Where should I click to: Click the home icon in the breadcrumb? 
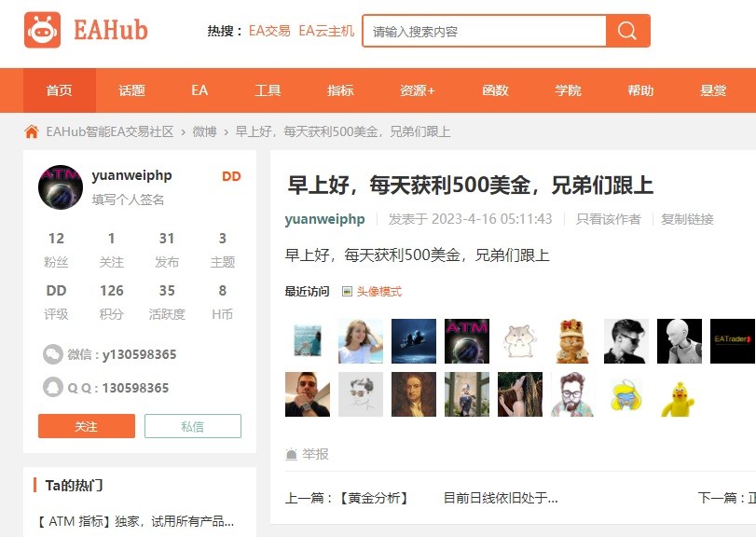pyautogui.click(x=30, y=131)
